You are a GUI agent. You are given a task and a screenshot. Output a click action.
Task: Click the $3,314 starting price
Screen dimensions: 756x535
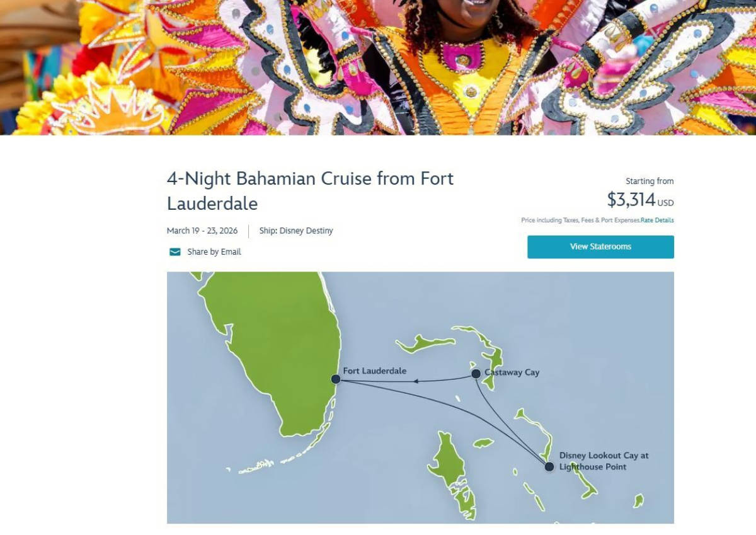point(631,200)
